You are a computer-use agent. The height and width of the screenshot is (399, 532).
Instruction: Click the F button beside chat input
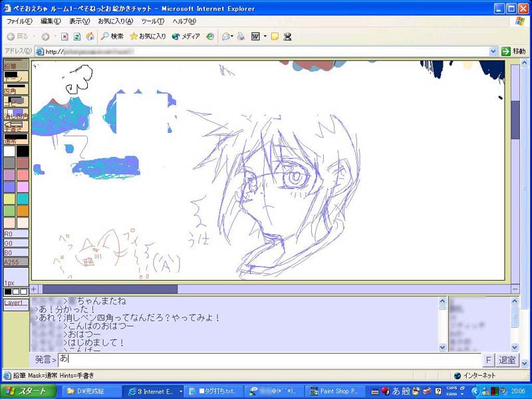click(x=488, y=360)
